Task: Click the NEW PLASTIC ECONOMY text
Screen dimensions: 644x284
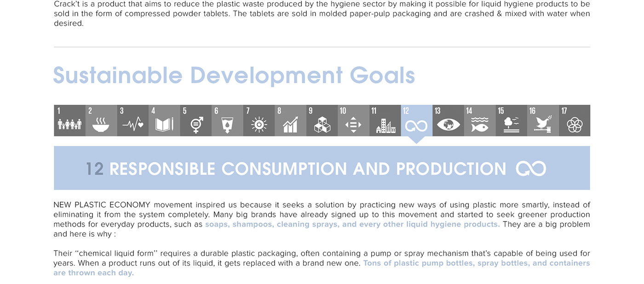Action: pyautogui.click(x=102, y=205)
